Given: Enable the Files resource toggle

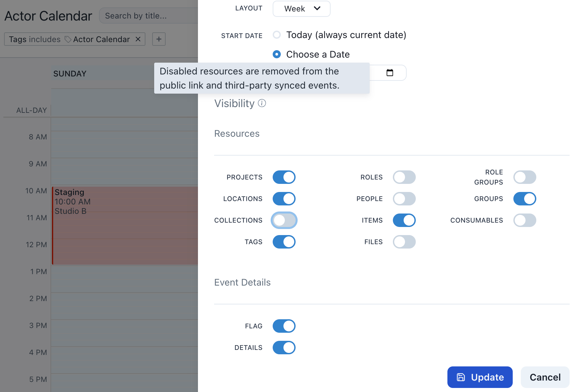Looking at the screenshot, I should coord(404,242).
